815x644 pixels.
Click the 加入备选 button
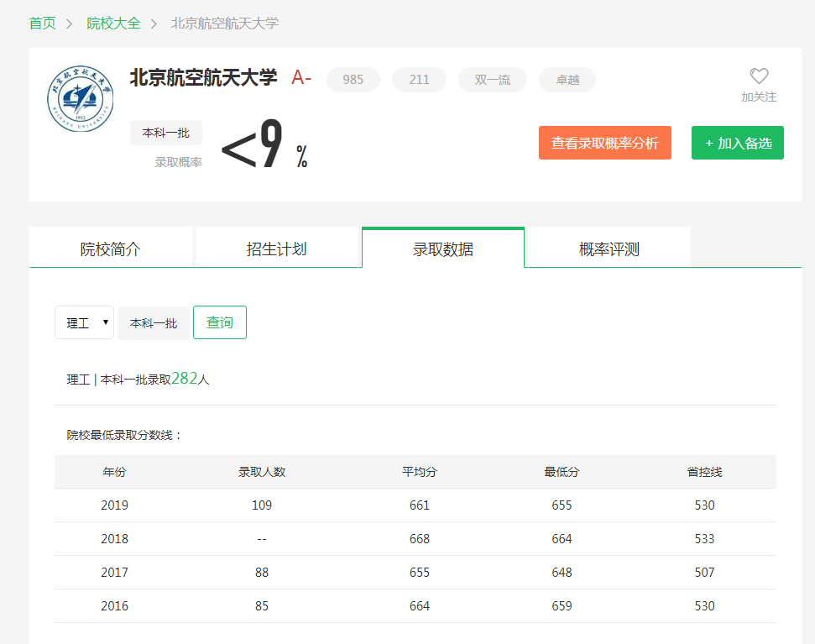(738, 143)
